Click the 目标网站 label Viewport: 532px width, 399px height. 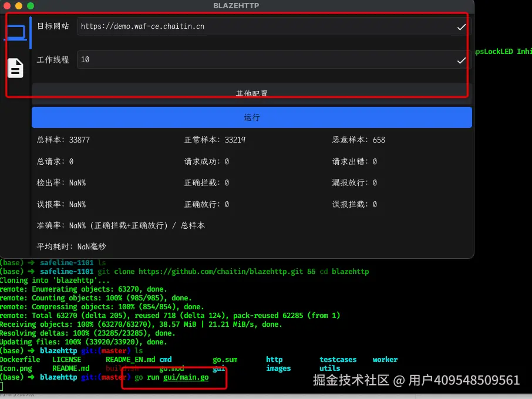point(53,26)
